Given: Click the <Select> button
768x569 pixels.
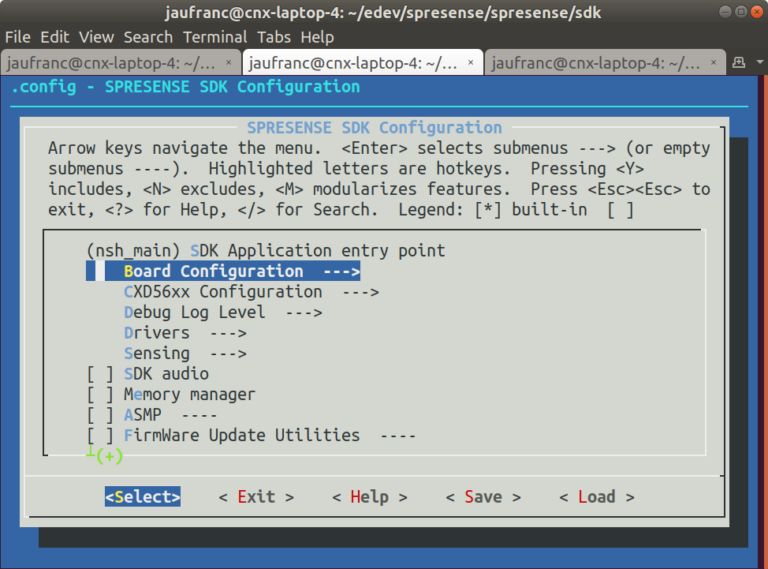Looking at the screenshot, I should coord(143,497).
